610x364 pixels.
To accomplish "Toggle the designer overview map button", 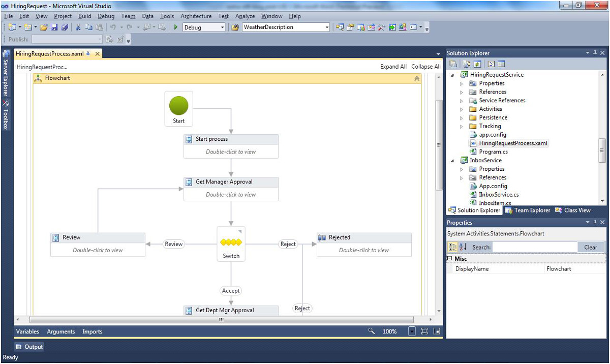I will click(437, 331).
